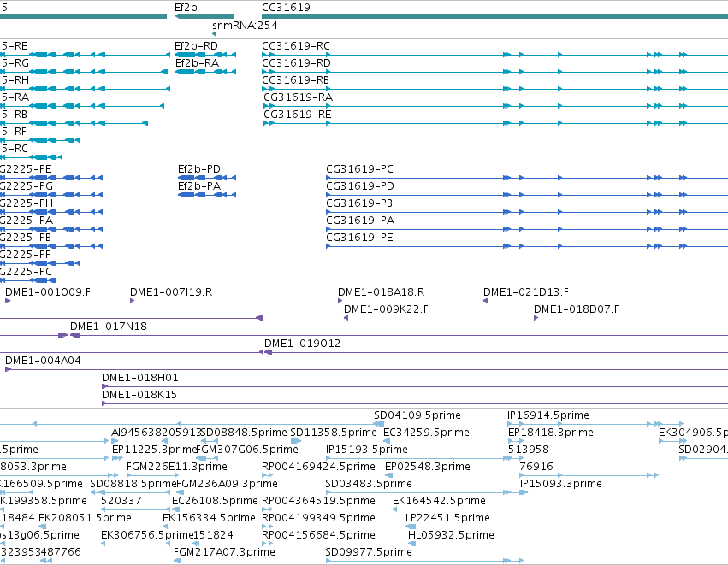The image size is (728, 565).
Task: Select BAC end DME1-021D13.F
Action: tap(525, 292)
